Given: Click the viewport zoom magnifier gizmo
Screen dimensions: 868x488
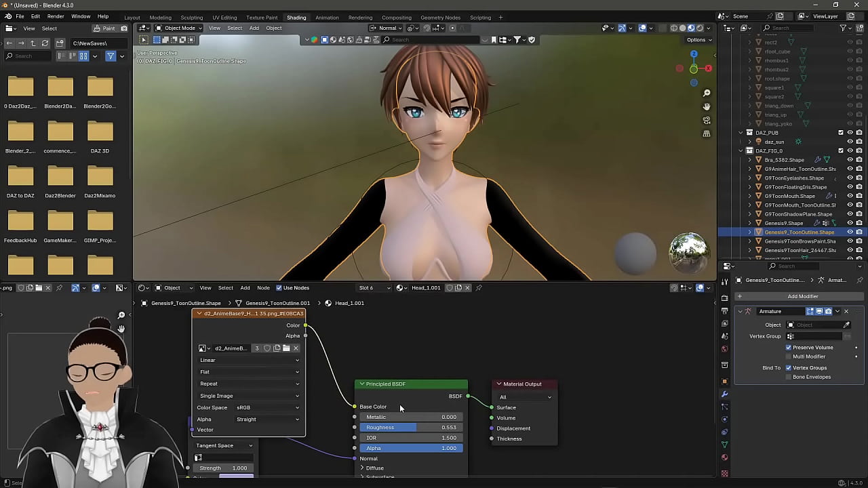Looking at the screenshot, I should click(707, 93).
